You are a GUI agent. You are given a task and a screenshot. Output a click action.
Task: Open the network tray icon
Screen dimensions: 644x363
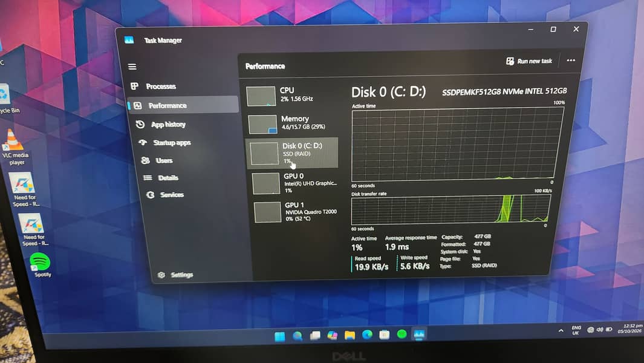pos(590,330)
